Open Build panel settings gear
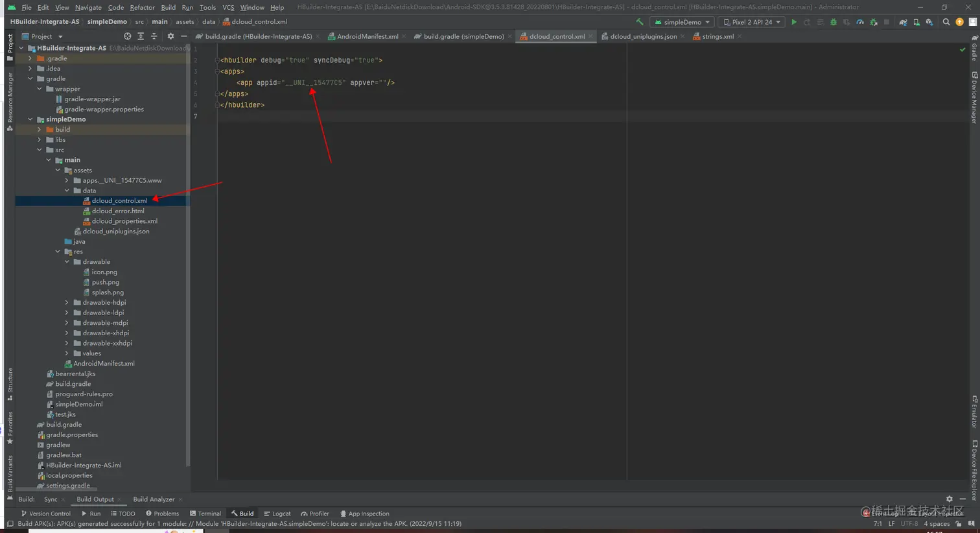 950,499
